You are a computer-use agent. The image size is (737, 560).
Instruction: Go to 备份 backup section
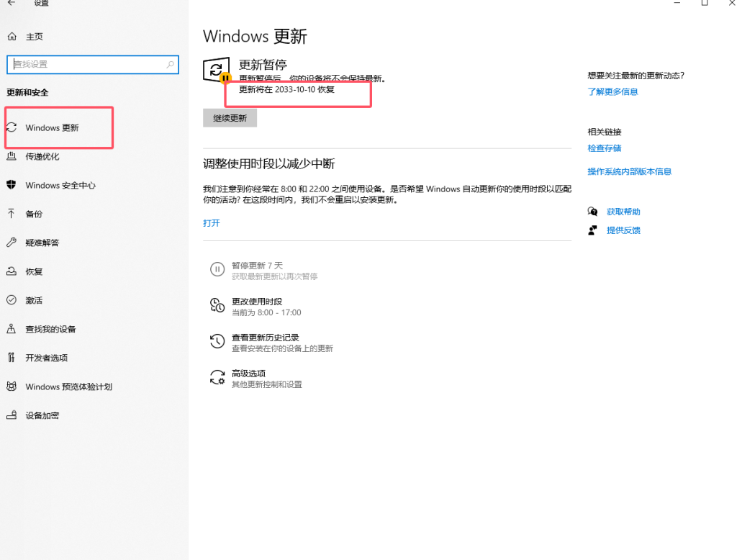[x=34, y=214]
